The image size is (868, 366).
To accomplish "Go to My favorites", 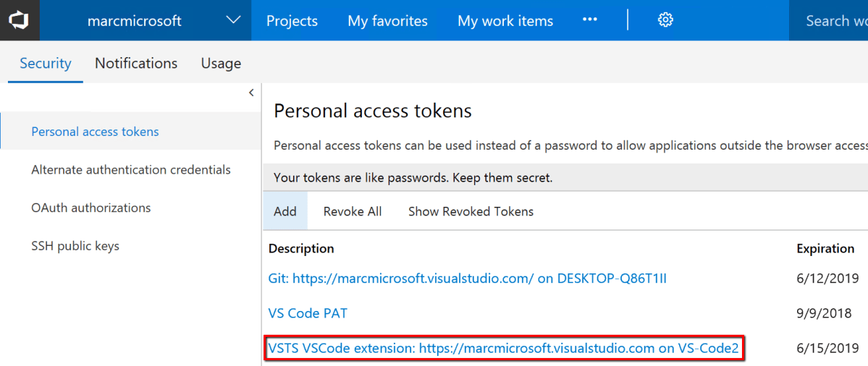I will pos(387,21).
